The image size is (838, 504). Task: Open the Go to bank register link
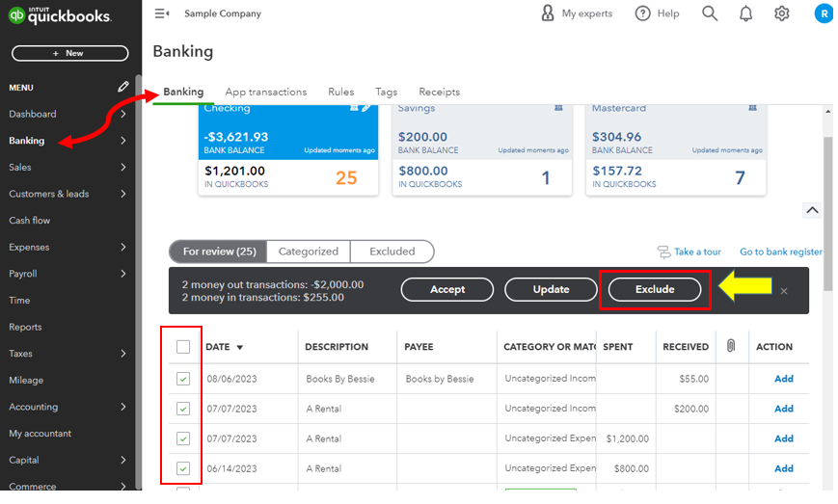click(780, 252)
